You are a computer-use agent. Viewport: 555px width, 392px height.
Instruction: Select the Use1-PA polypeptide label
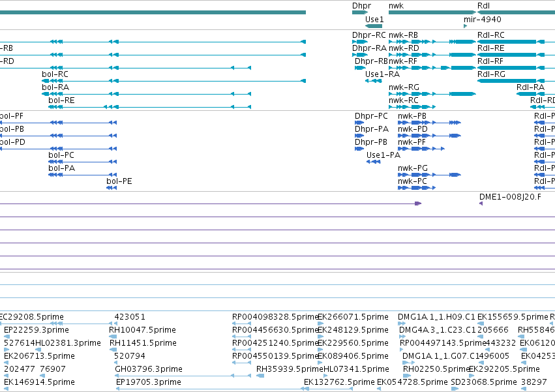click(x=383, y=155)
